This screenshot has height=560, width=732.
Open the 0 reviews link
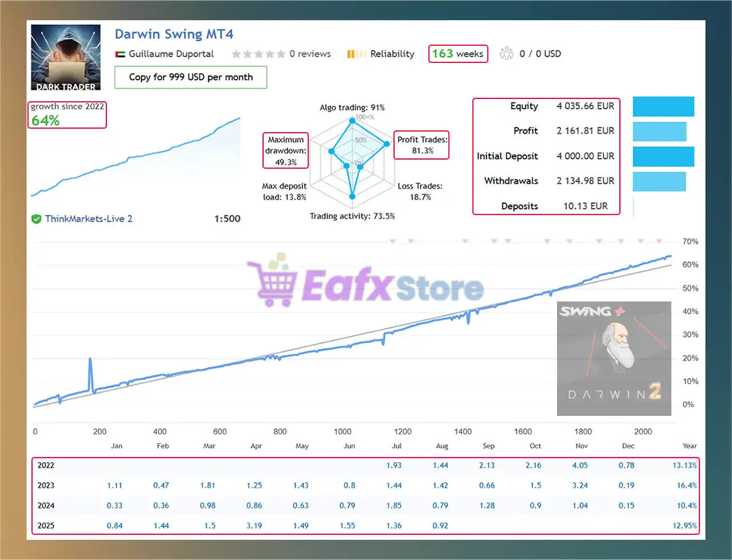click(x=310, y=54)
